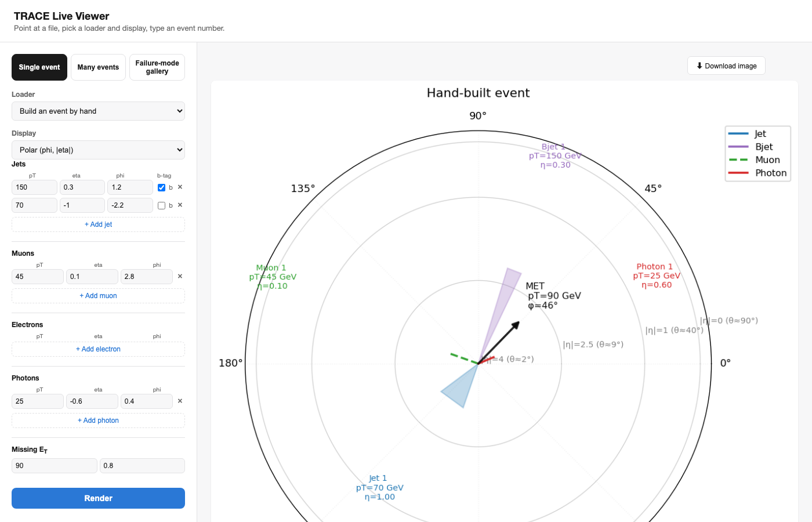This screenshot has width=812, height=522.
Task: Click the second jet phi field -2.2
Action: tap(130, 205)
